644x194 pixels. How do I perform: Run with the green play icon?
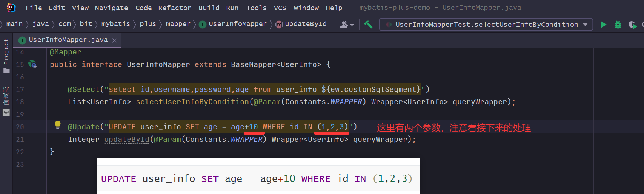tap(603, 25)
